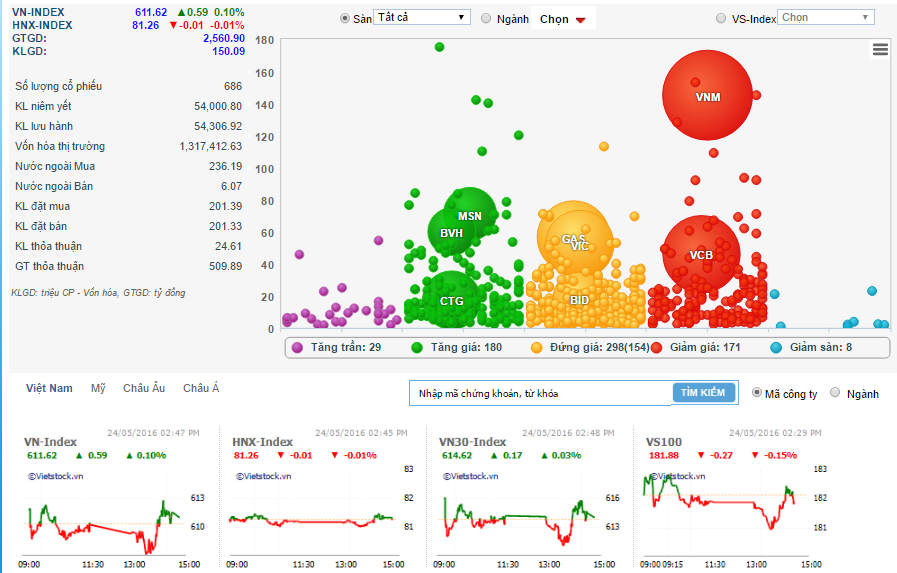Click the Nước ngoài Mua row
Image resolution: width=897 pixels, height=573 pixels.
click(128, 166)
